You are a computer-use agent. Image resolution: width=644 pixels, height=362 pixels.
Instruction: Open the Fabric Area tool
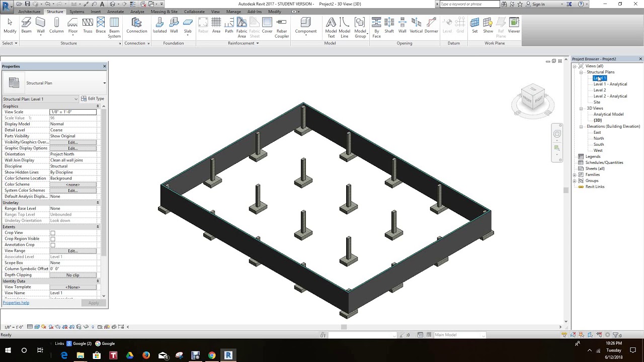pyautogui.click(x=242, y=28)
